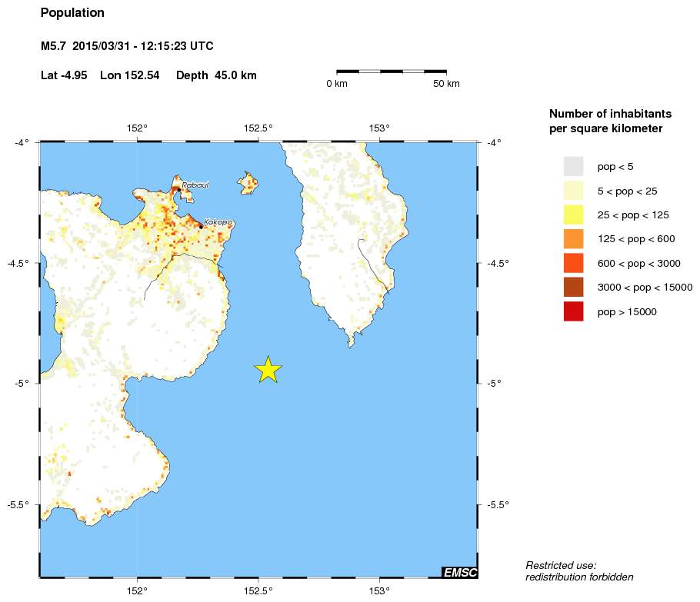Viewport: 700px width, 602px height.
Task: Click the 'Depth 45.0 km' text
Action: (216, 75)
